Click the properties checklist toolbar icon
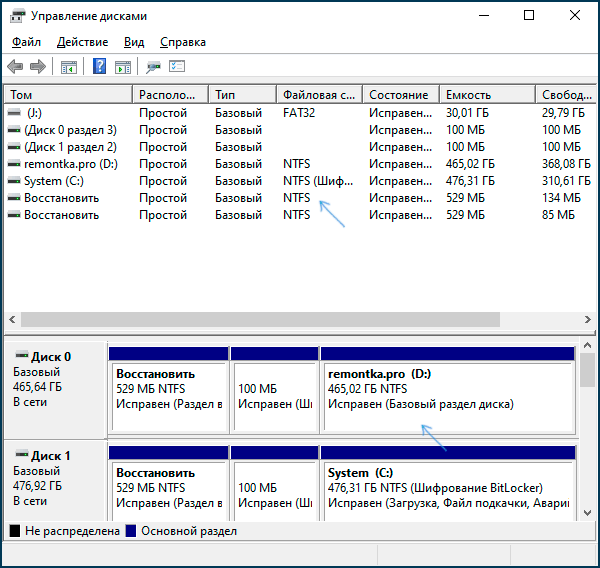Viewport: 600px width, 568px height. 177,67
